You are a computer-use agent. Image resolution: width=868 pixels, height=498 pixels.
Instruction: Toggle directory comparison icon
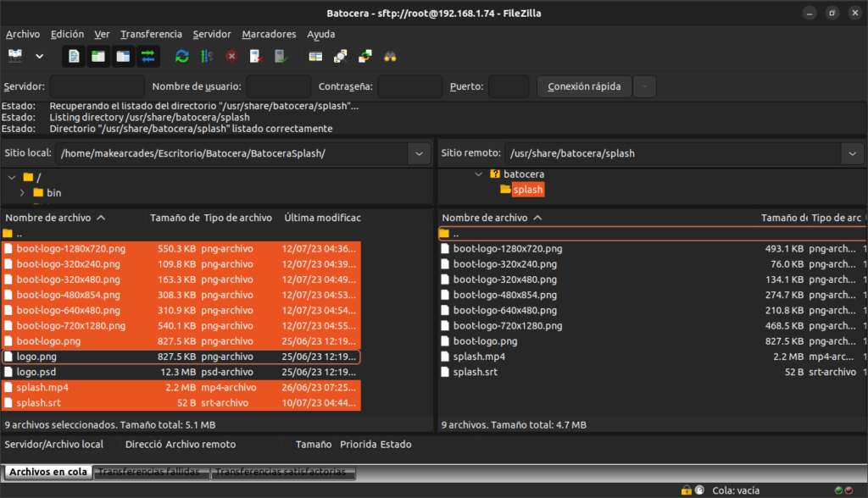341,56
